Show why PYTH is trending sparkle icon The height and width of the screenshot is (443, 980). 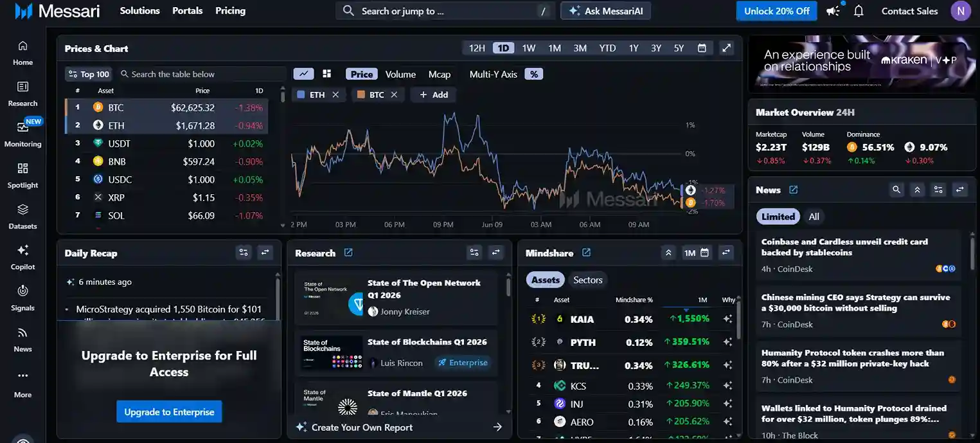727,342
